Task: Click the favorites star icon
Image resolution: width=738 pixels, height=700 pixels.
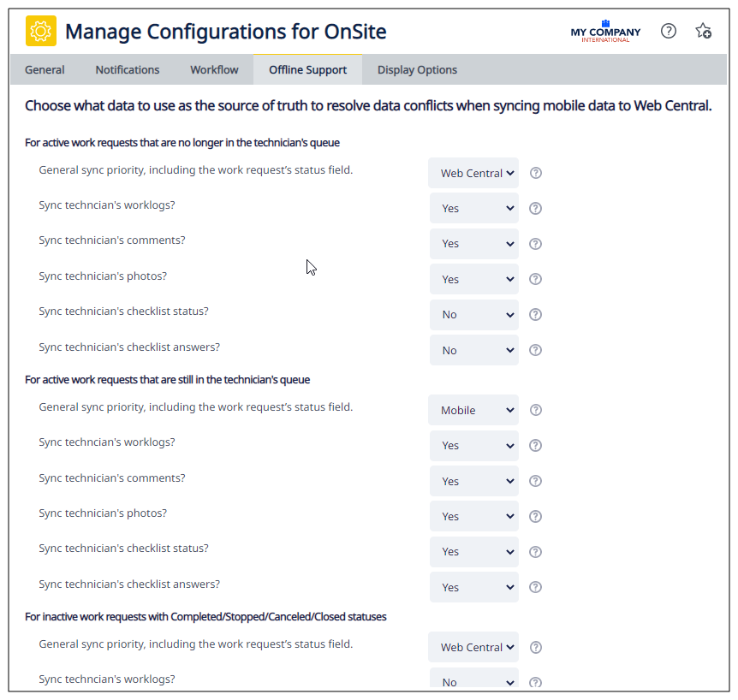Action: pyautogui.click(x=703, y=32)
